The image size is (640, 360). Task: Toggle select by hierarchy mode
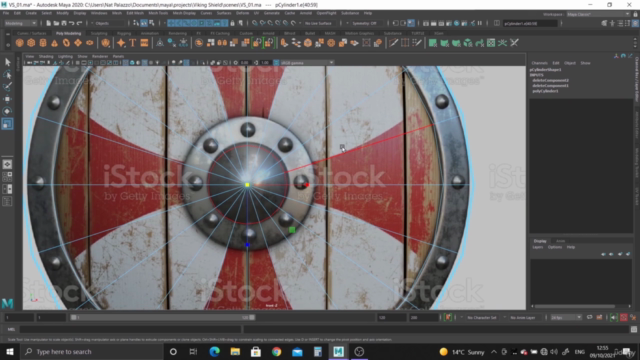click(x=136, y=23)
